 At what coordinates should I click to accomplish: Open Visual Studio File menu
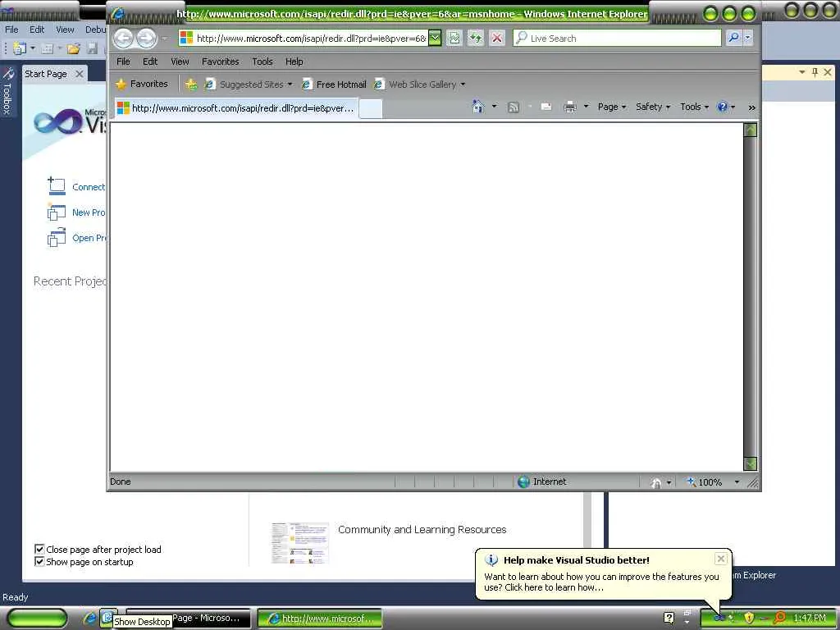(11, 30)
